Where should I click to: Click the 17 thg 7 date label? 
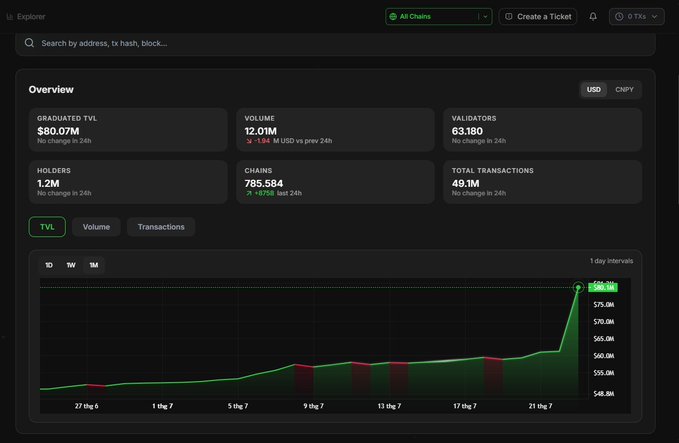point(465,406)
